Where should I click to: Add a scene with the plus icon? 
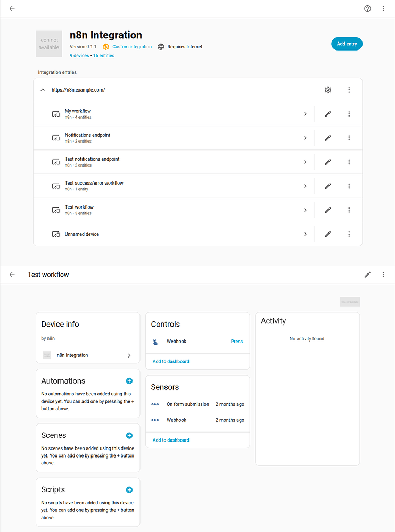(x=129, y=435)
